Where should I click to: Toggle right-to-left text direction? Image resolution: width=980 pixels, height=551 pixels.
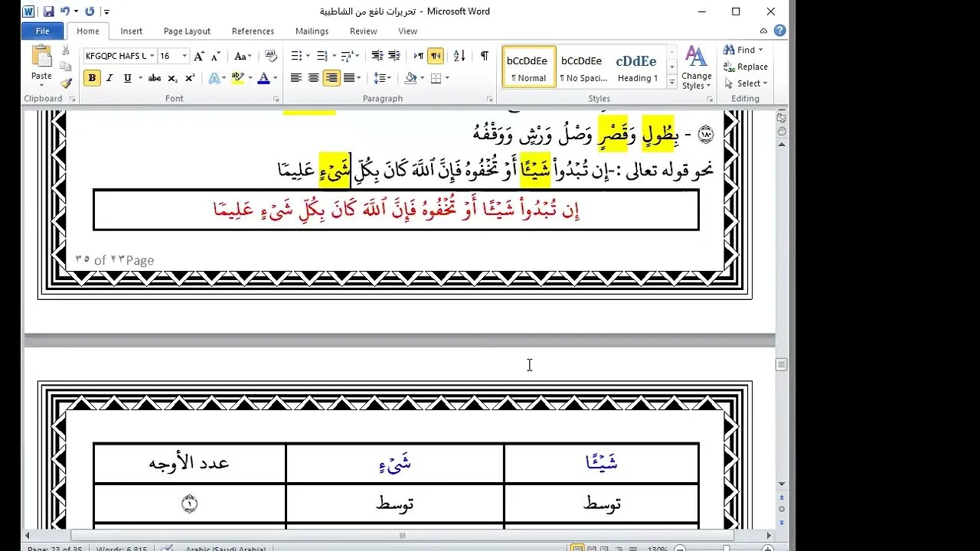pos(436,56)
